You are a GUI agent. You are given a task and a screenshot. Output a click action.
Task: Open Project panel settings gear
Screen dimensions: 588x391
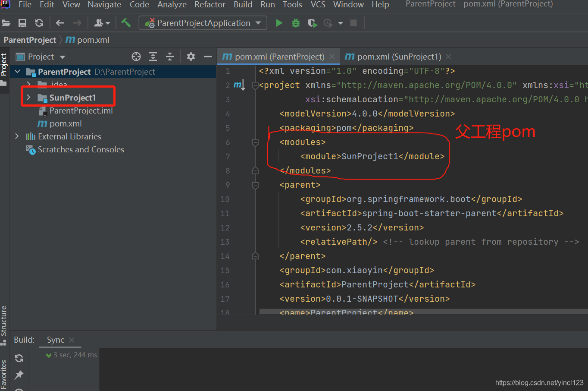pos(191,57)
